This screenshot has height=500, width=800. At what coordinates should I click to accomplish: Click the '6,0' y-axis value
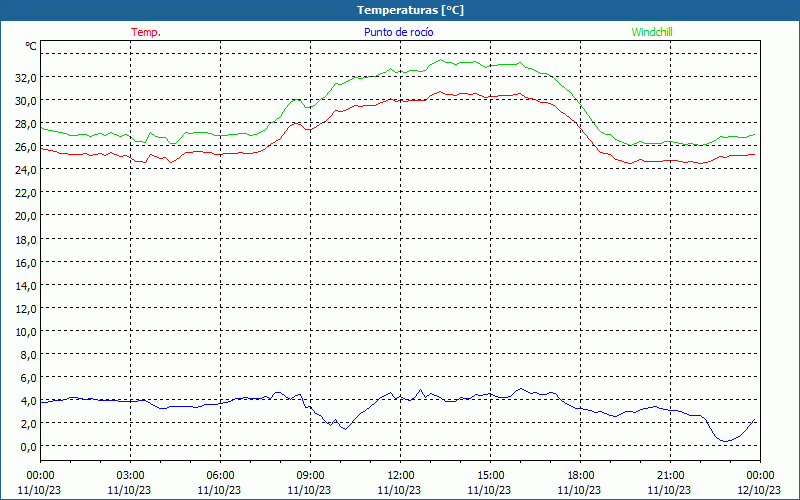[30, 378]
